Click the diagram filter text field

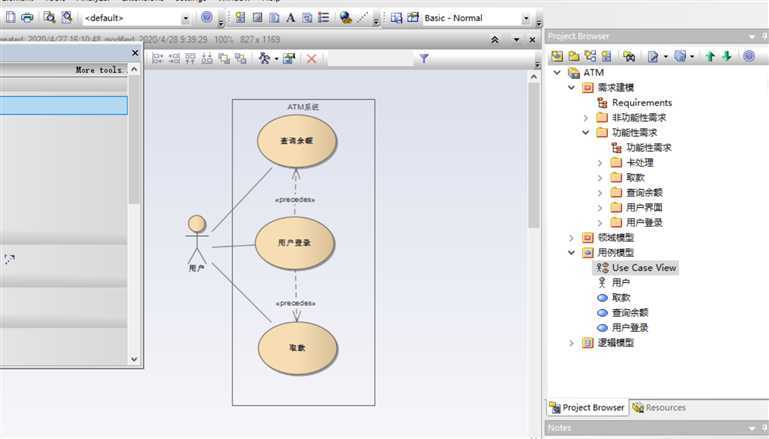click(370, 59)
